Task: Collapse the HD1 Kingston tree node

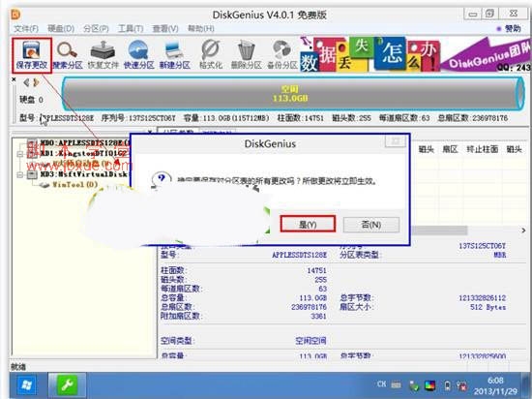Action: coord(20,154)
